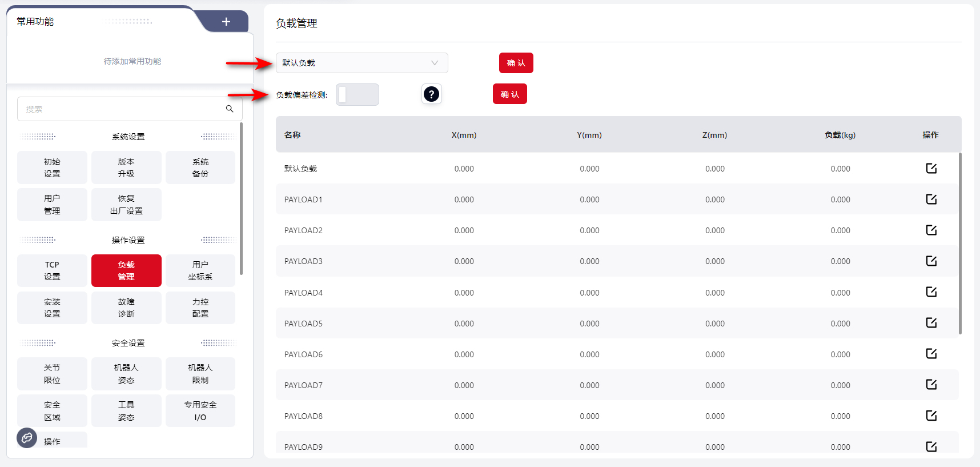Open 用户坐标系 settings
Screen dimensions: 980x467
200,270
